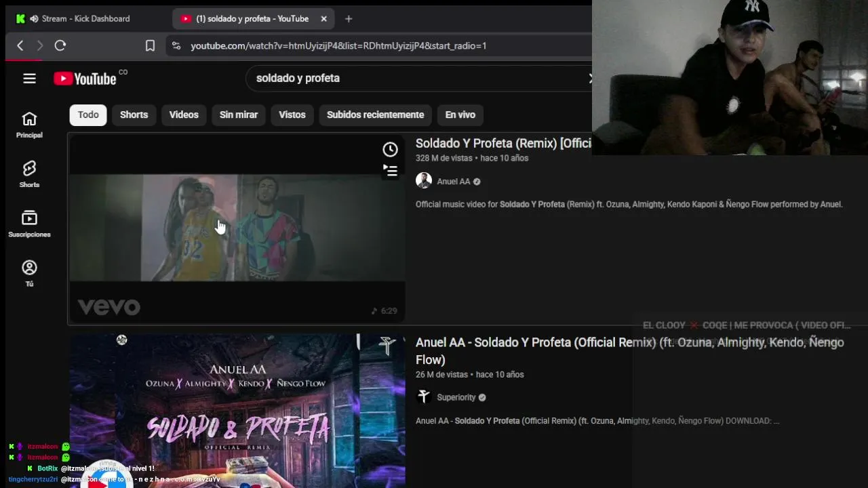Image resolution: width=868 pixels, height=488 pixels.
Task: Click the 26 M de vistas text
Action: click(441, 374)
